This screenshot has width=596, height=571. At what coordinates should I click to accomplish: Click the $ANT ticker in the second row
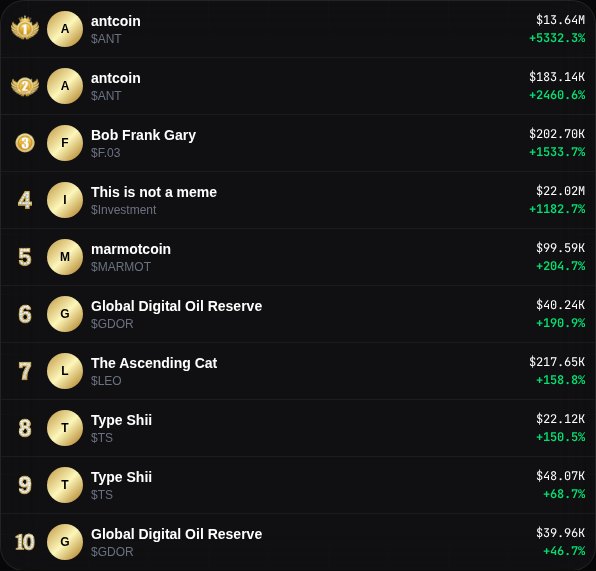[106, 96]
